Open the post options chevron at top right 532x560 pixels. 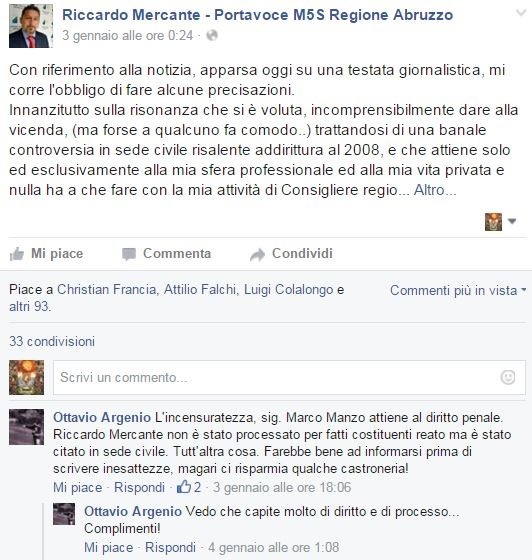[x=522, y=13]
